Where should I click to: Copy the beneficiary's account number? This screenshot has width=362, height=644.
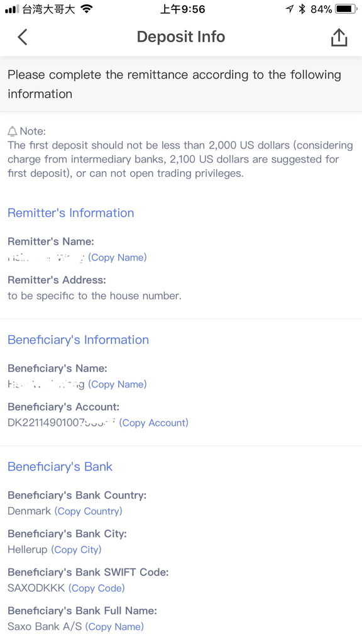coord(154,423)
